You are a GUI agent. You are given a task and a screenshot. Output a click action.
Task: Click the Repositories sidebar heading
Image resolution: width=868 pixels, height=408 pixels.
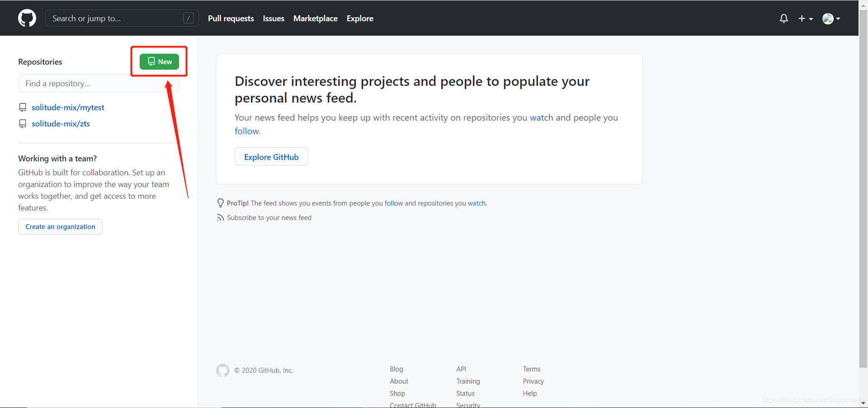40,62
